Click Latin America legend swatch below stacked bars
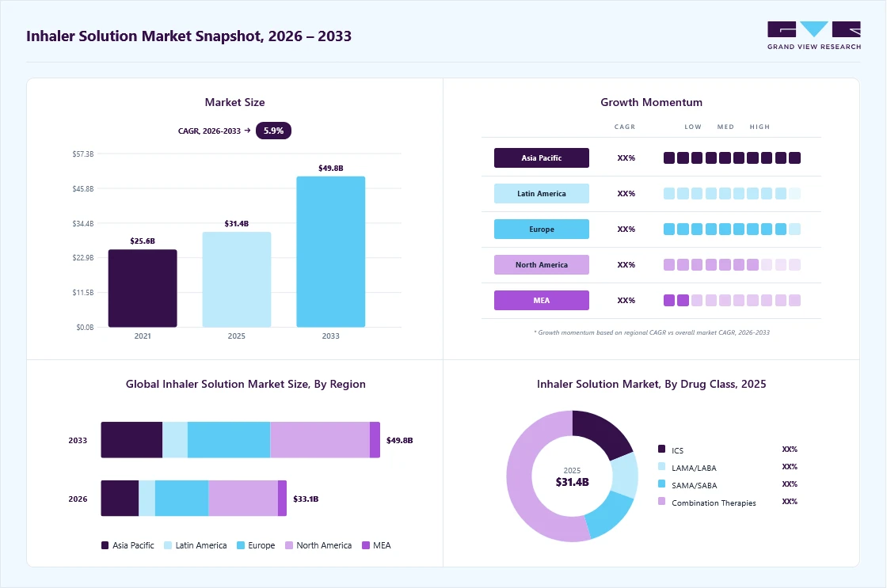The height and width of the screenshot is (588, 887). (167, 545)
